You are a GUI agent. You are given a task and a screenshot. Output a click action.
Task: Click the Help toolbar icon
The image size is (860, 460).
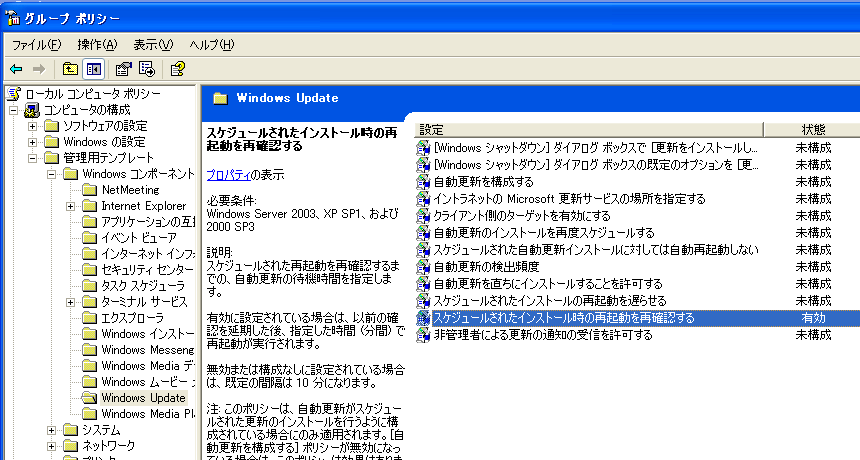177,69
